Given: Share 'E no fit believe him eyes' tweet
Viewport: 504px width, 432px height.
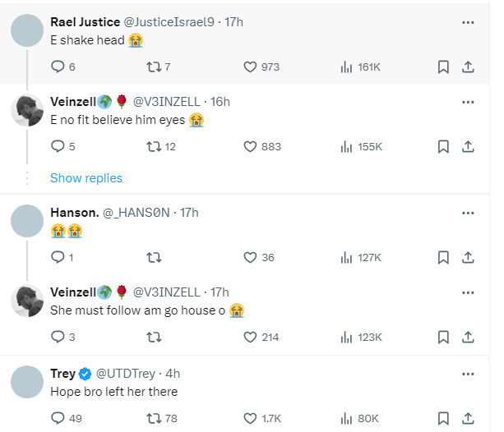Looking at the screenshot, I should point(468,146).
